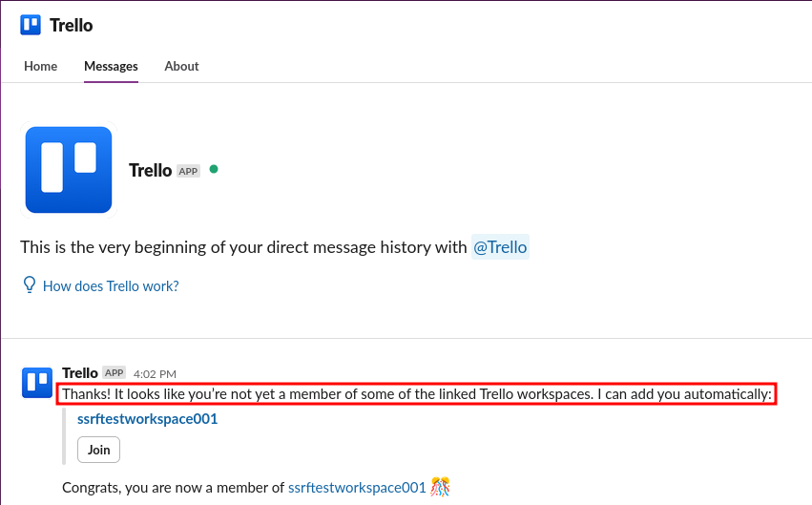Switch to the Messages tab
The image size is (812, 505).
(x=111, y=66)
